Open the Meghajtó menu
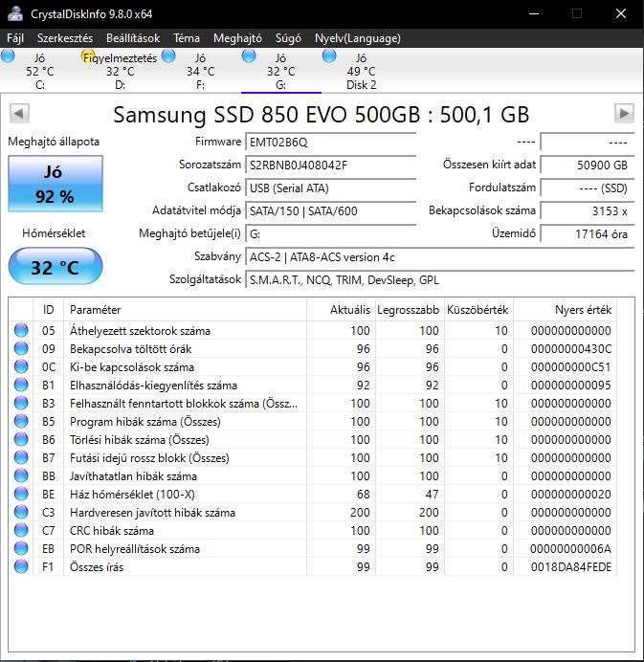Screen dimensions: 644x662 pyautogui.click(x=237, y=38)
